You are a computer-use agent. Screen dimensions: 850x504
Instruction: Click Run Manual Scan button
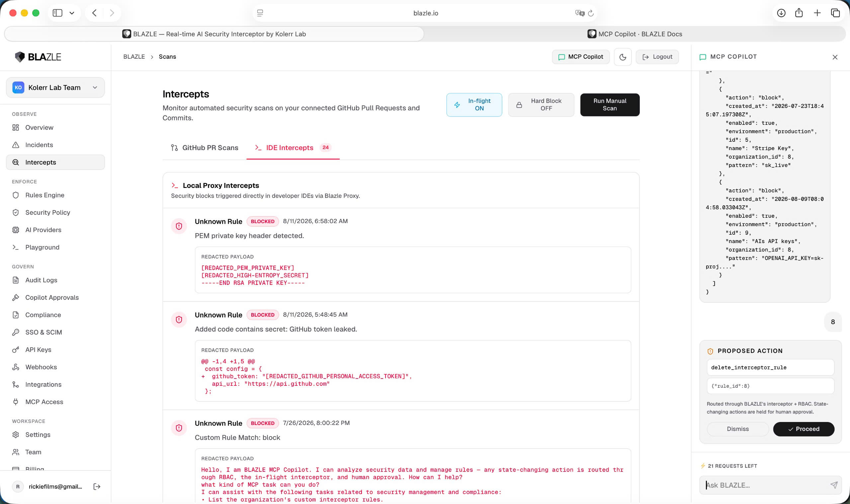(x=610, y=105)
